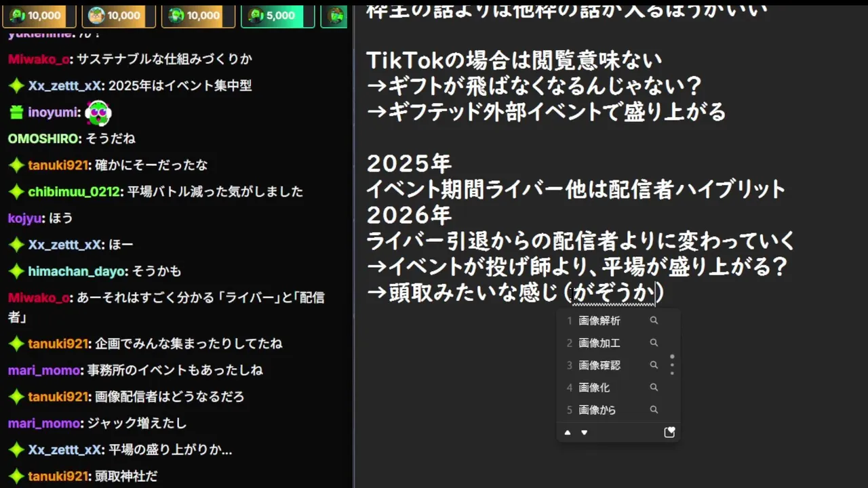Click the candidate window page indicator dots
The height and width of the screenshot is (488, 868).
pos(672,365)
